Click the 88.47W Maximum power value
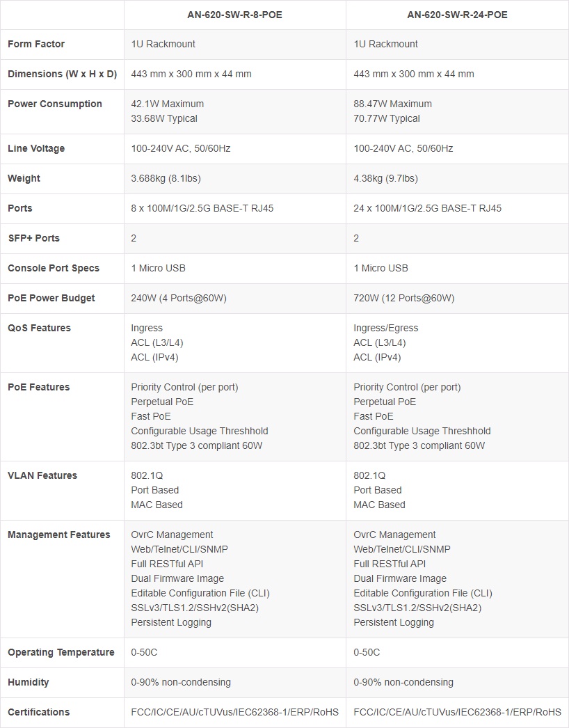 pyautogui.click(x=392, y=104)
